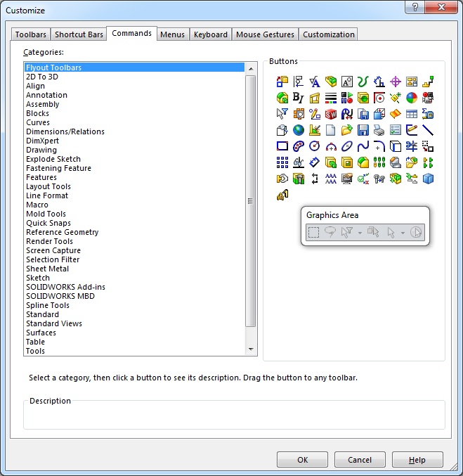
Task: Click the red SW cube icon
Action: click(331, 114)
